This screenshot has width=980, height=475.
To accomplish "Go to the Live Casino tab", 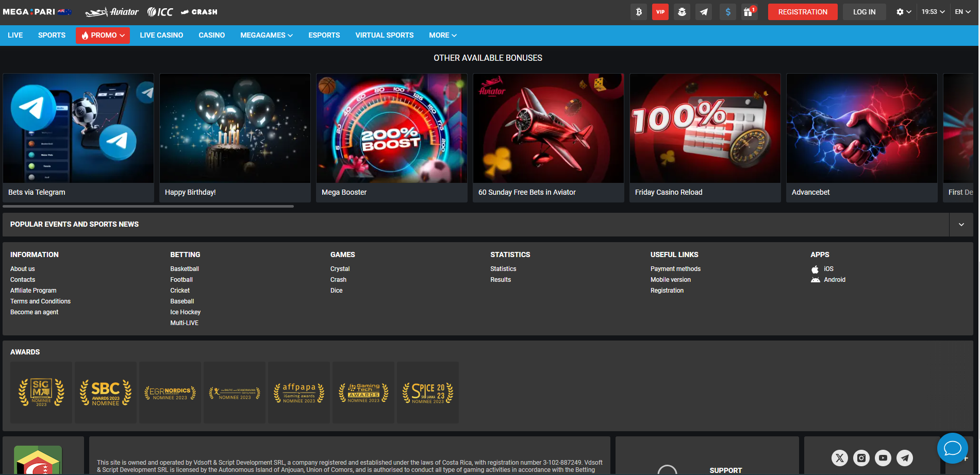I will (x=161, y=35).
